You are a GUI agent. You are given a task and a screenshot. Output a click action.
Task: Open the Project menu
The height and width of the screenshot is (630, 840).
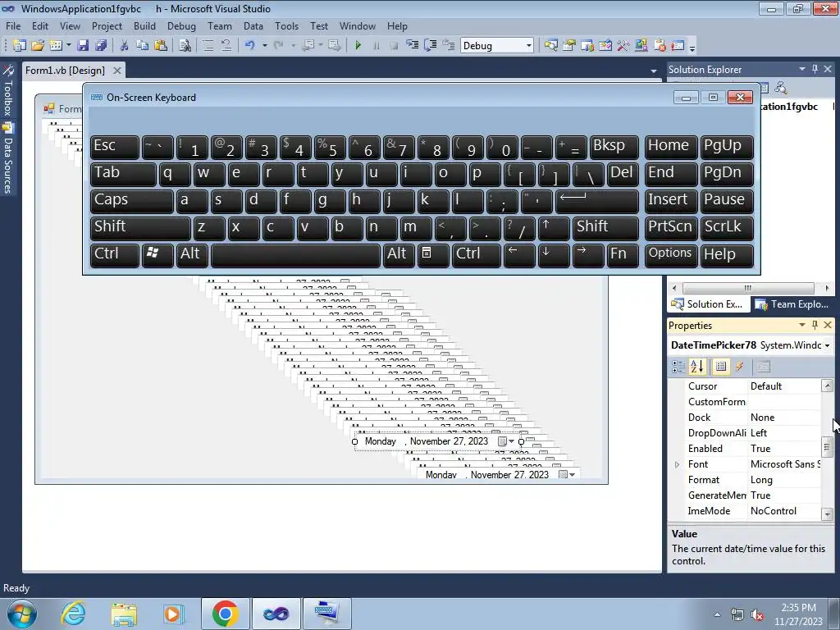[x=107, y=25]
